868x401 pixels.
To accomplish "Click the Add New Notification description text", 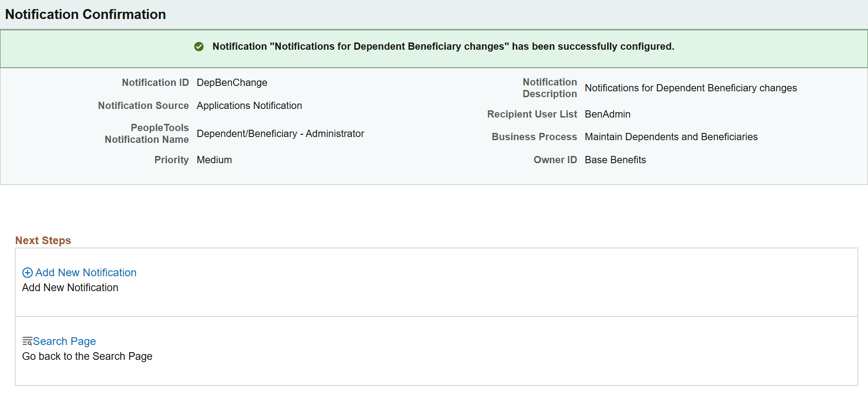I will [70, 288].
